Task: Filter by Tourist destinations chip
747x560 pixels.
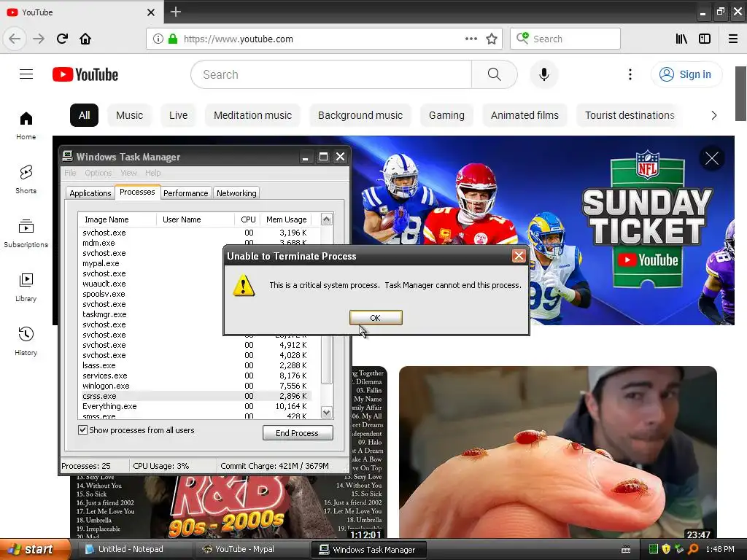Action: point(630,115)
